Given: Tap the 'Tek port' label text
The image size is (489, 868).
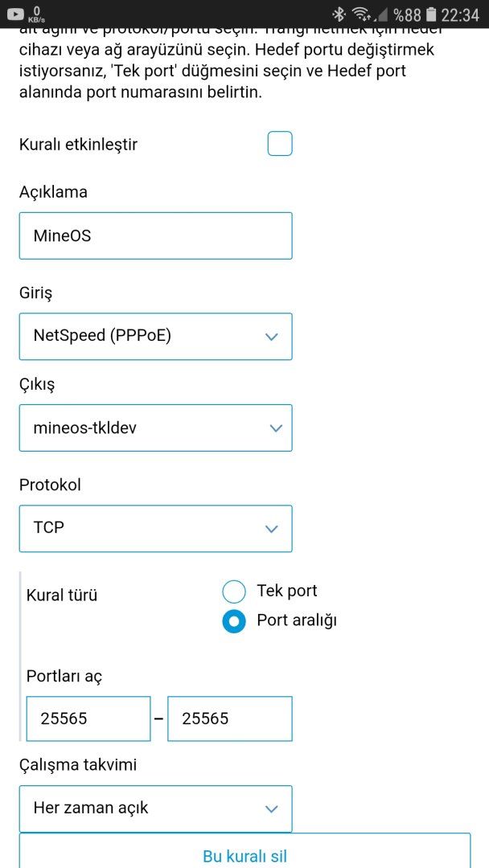Looking at the screenshot, I should coord(287,591).
